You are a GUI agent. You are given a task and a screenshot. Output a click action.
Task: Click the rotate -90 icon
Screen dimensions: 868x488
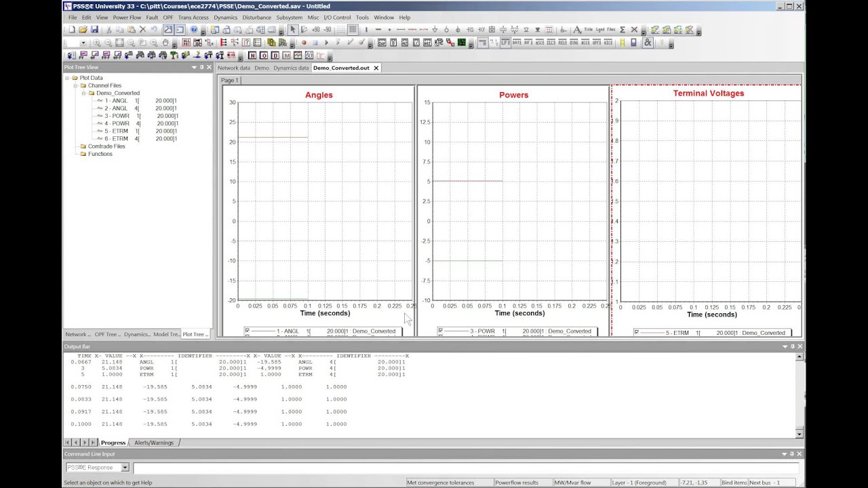[x=327, y=30]
